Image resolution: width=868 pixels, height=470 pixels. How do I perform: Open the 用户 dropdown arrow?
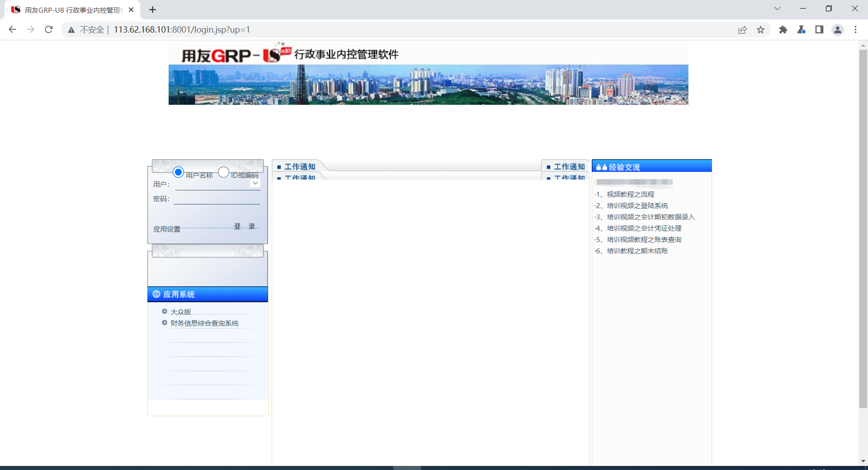click(x=255, y=183)
